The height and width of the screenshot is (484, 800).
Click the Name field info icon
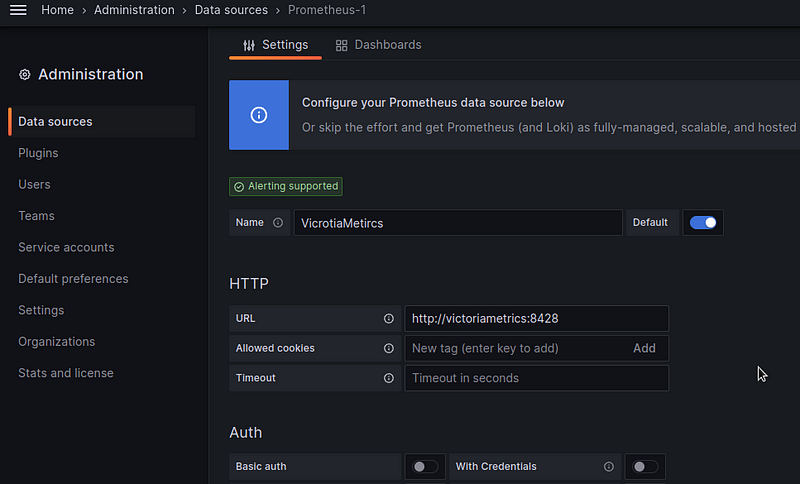(x=278, y=222)
